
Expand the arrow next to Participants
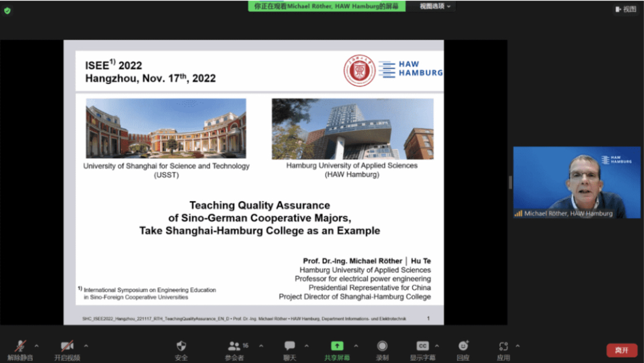pyautogui.click(x=261, y=346)
